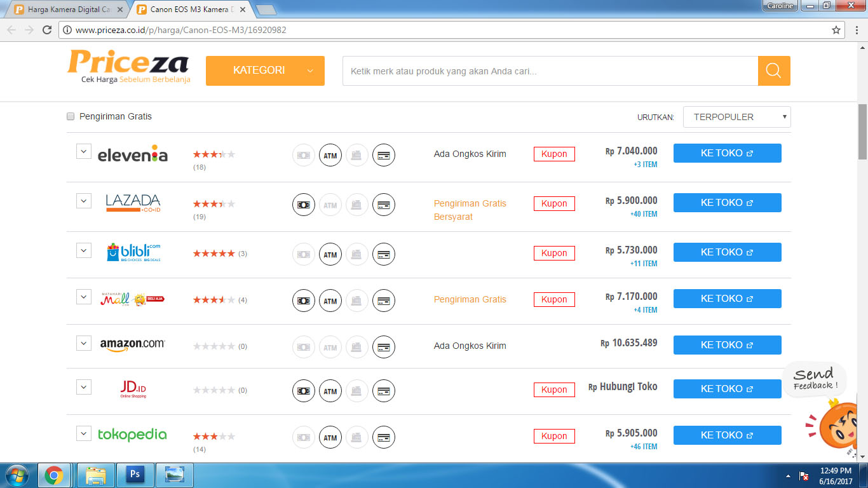Bookmark this page with the star icon

coord(836,30)
